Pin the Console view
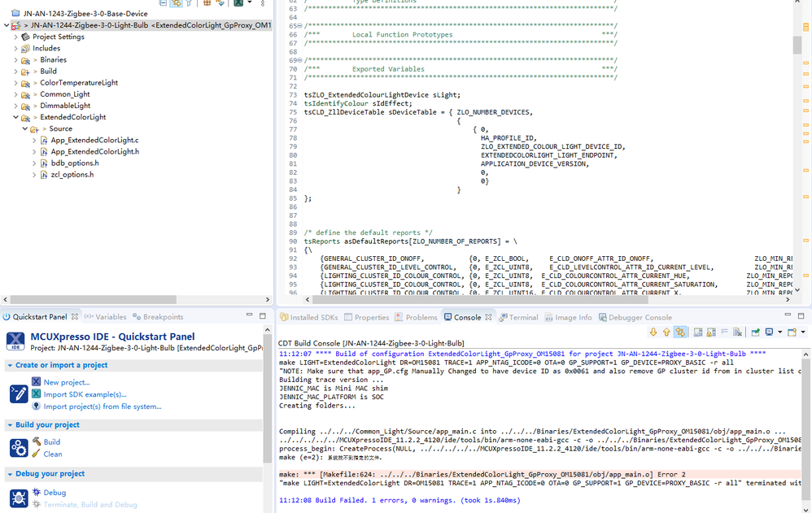Image resolution: width=812 pixels, height=513 pixels. pos(756,330)
